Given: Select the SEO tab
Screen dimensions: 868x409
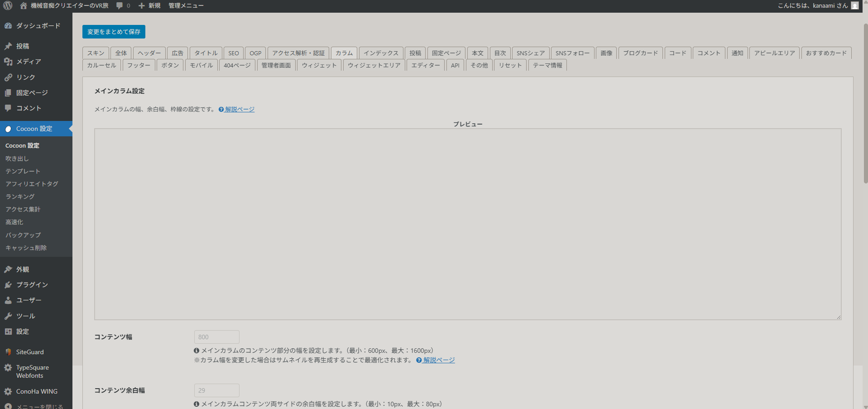Looking at the screenshot, I should coord(233,53).
